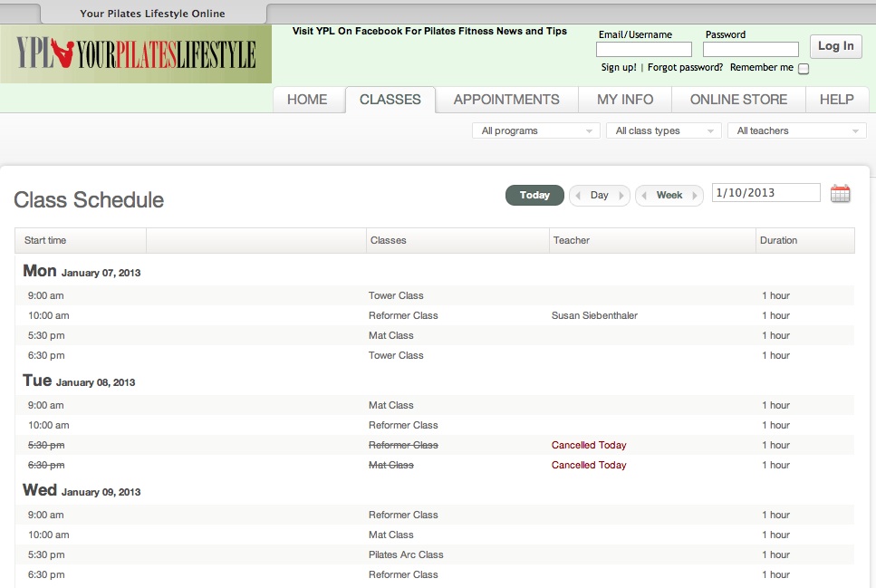876x588 pixels.
Task: Click inside the date field showing 1/10/2013
Action: 765,192
